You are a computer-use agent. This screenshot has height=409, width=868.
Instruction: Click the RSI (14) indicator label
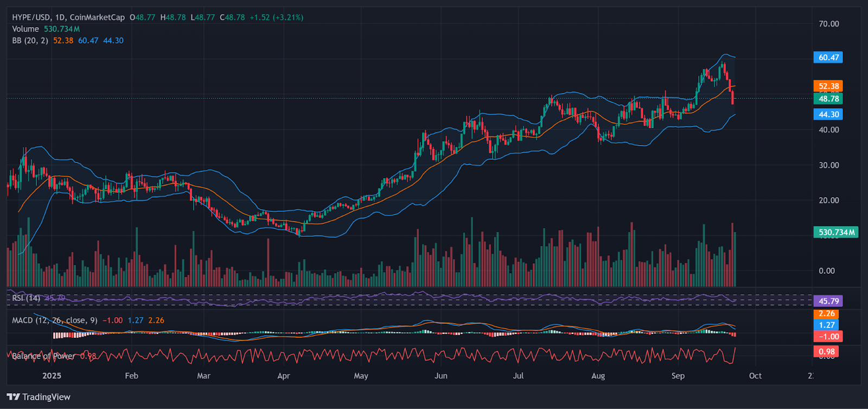coord(26,298)
